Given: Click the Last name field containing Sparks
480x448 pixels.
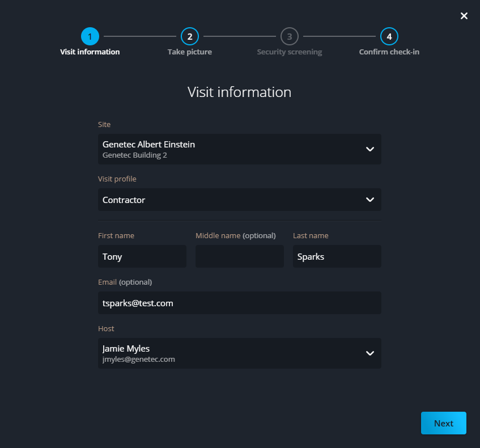Looking at the screenshot, I should (337, 256).
